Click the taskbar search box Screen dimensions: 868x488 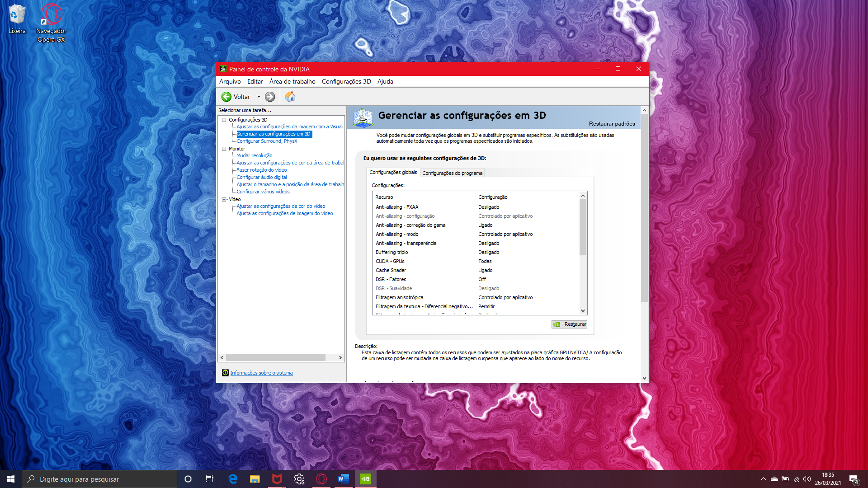click(x=99, y=479)
